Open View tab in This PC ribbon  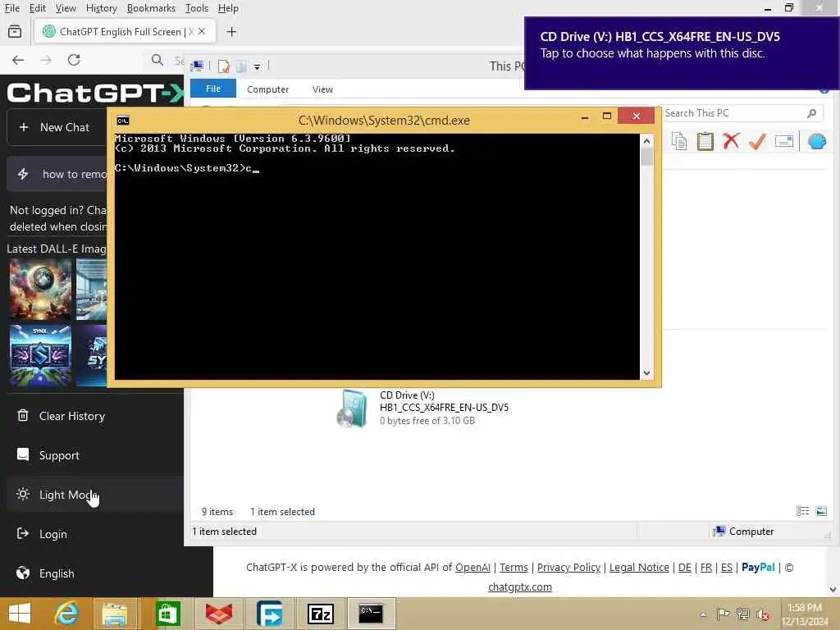(x=322, y=89)
